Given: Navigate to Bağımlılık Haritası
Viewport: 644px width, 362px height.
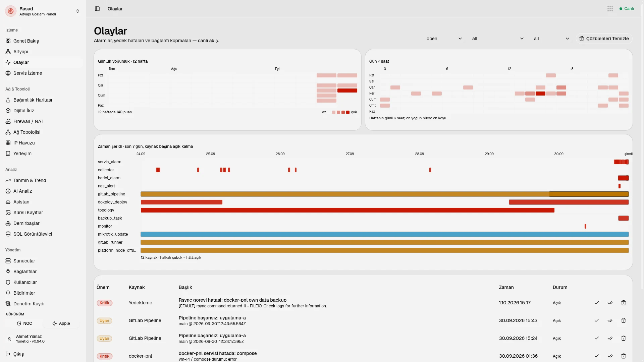Looking at the screenshot, I should coord(43,100).
